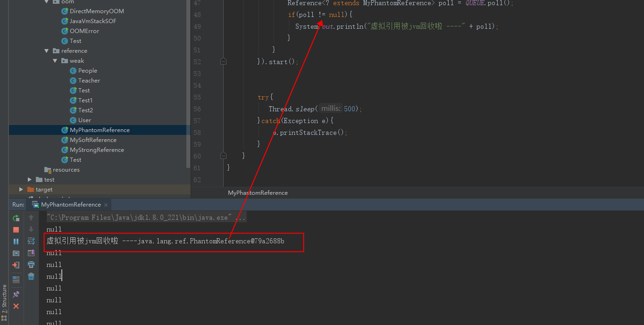
Task: Click the weak package folder icon
Action: (x=65, y=61)
